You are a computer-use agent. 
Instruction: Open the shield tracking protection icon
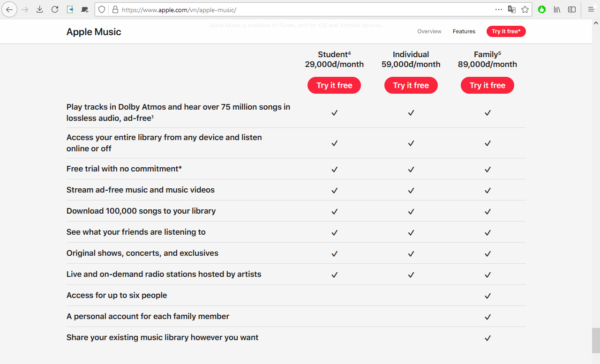point(102,9)
